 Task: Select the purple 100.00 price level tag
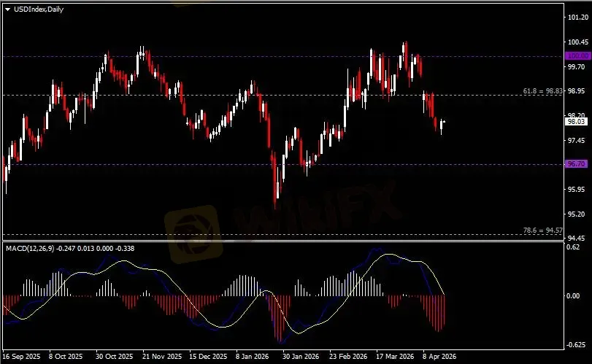(575, 55)
